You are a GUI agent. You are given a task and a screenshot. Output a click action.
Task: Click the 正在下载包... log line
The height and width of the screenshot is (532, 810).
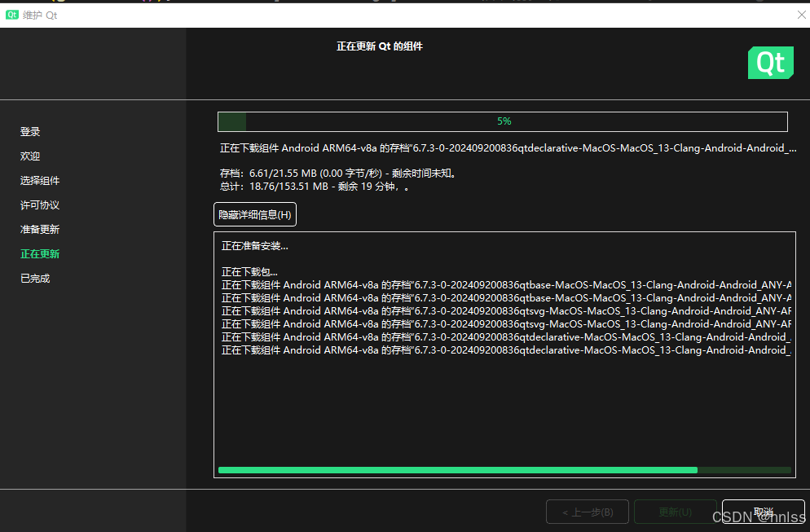click(x=249, y=271)
